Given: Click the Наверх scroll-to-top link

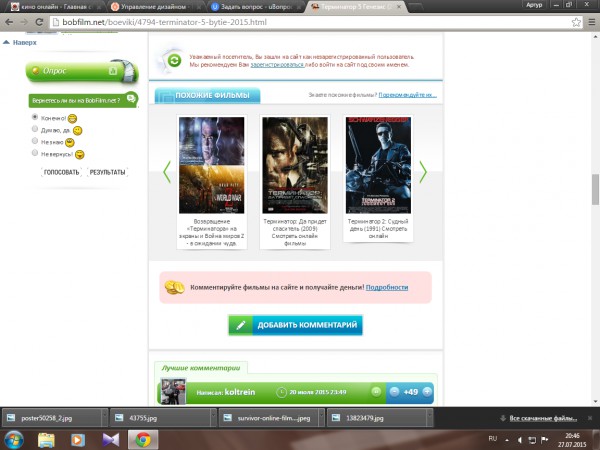Looking at the screenshot, I should [20, 42].
